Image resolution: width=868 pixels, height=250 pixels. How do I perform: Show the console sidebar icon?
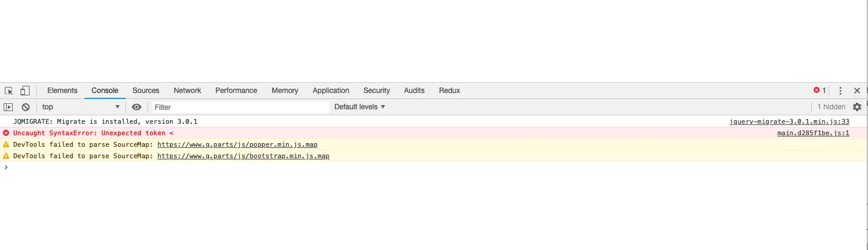tap(8, 107)
